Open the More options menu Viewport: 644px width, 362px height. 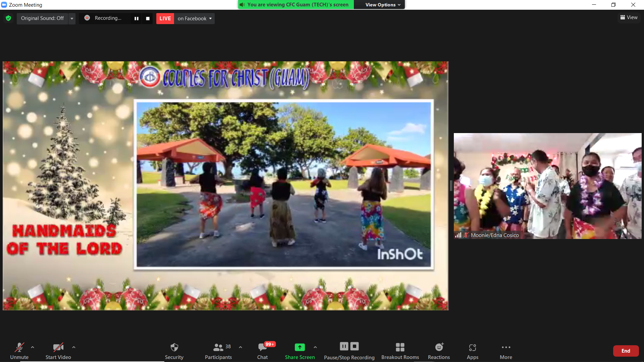(506, 351)
